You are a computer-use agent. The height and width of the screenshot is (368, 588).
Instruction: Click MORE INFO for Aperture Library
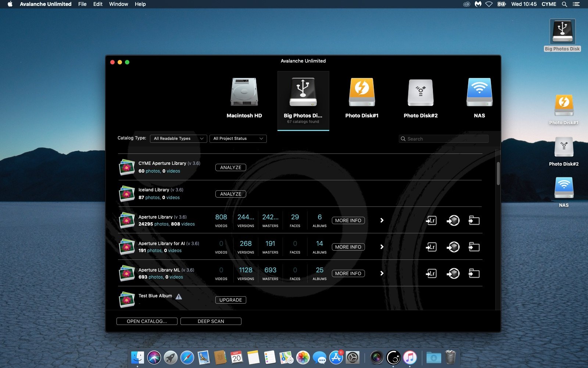click(x=348, y=220)
